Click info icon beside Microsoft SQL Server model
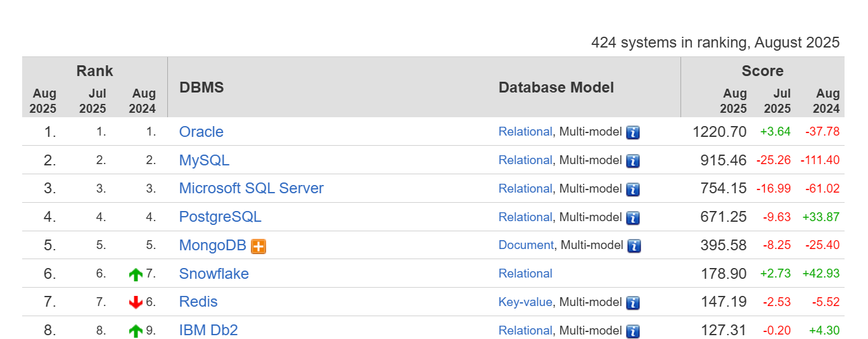The width and height of the screenshot is (868, 339). coord(633,189)
